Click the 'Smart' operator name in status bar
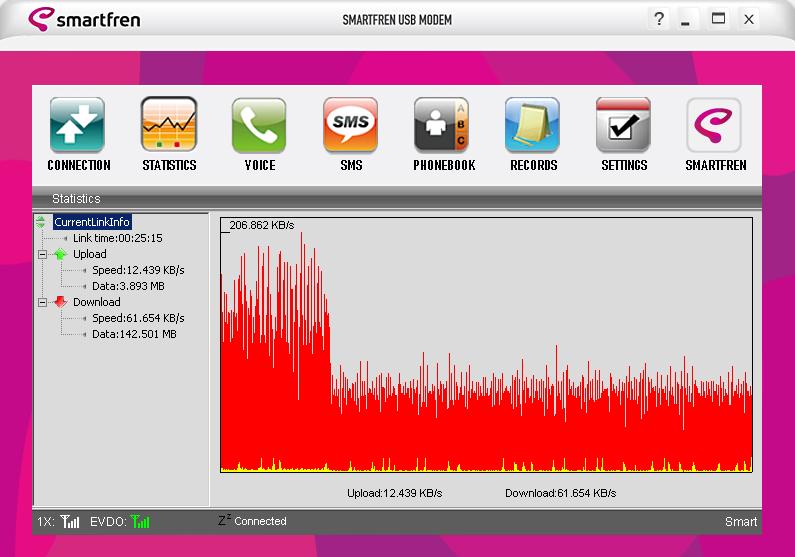The width and height of the screenshot is (795, 557). coord(741,522)
